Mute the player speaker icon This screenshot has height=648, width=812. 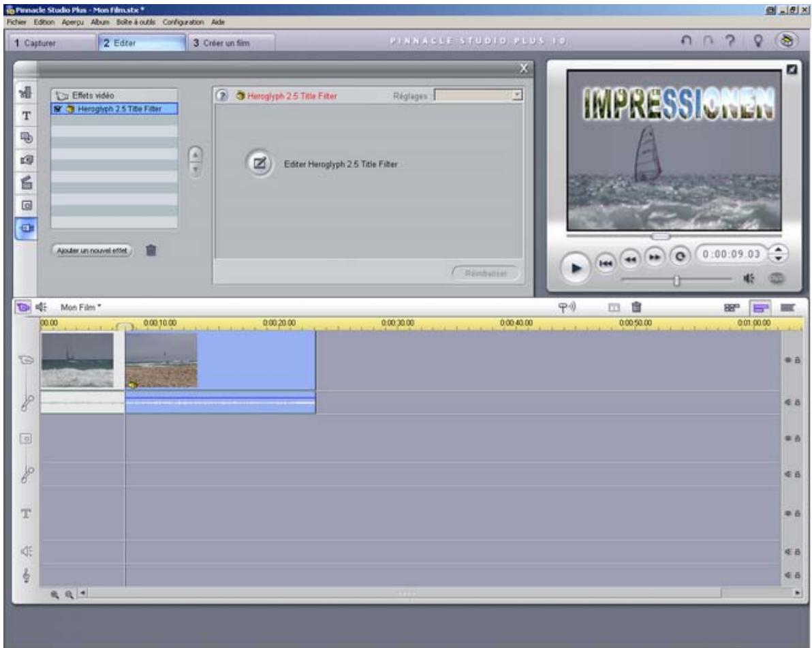click(x=749, y=279)
